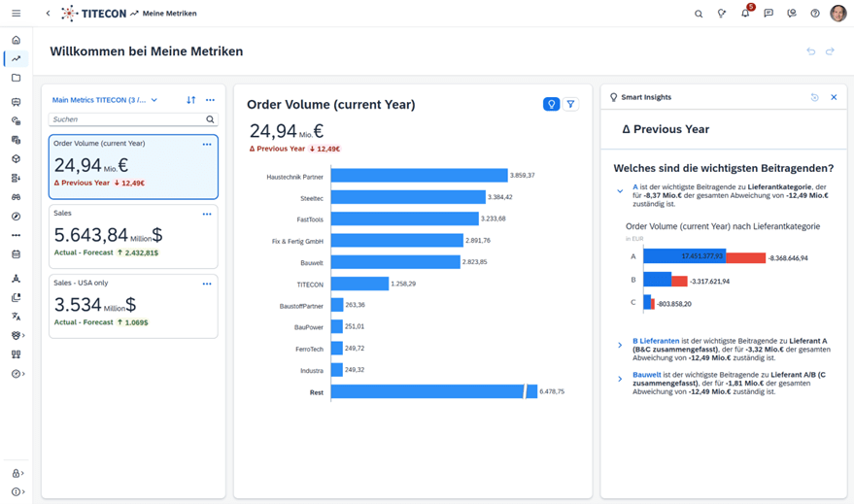Open the Files folder icon in sidebar

(x=16, y=78)
